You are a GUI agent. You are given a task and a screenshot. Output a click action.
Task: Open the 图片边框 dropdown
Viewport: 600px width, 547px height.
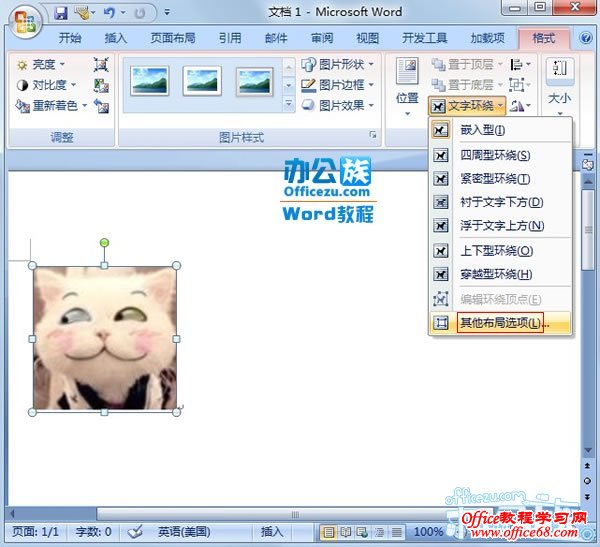coord(337,85)
